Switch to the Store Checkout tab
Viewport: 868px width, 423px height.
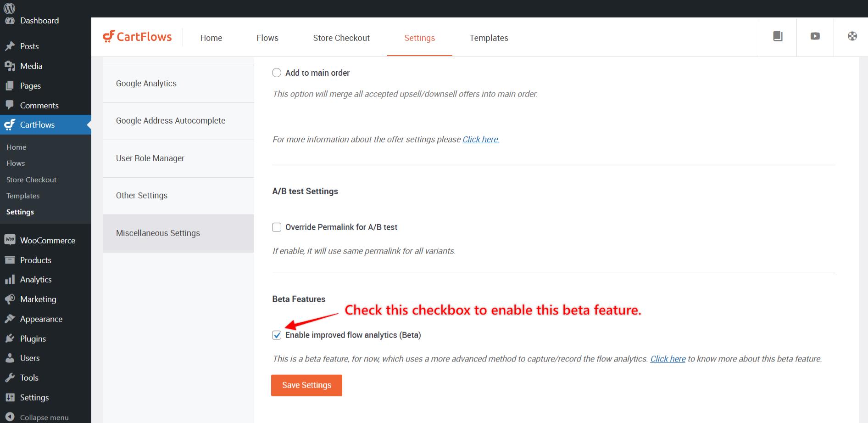(x=341, y=38)
